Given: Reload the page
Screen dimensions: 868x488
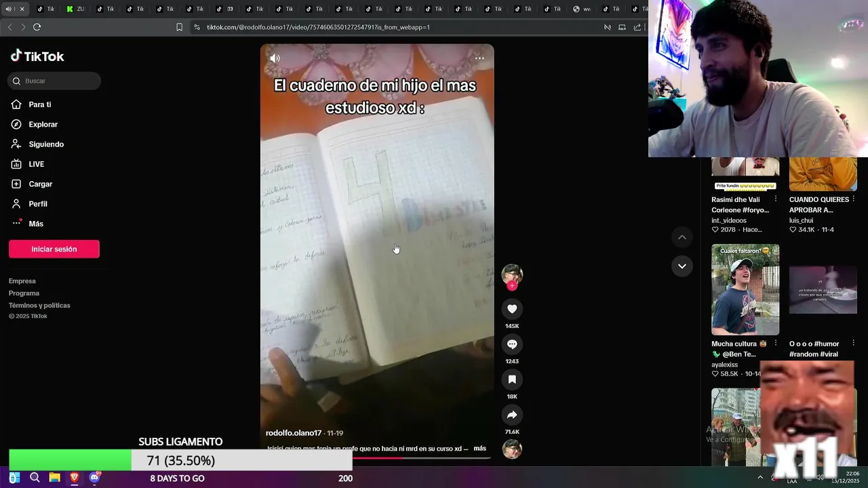Looking at the screenshot, I should pyautogui.click(x=37, y=27).
